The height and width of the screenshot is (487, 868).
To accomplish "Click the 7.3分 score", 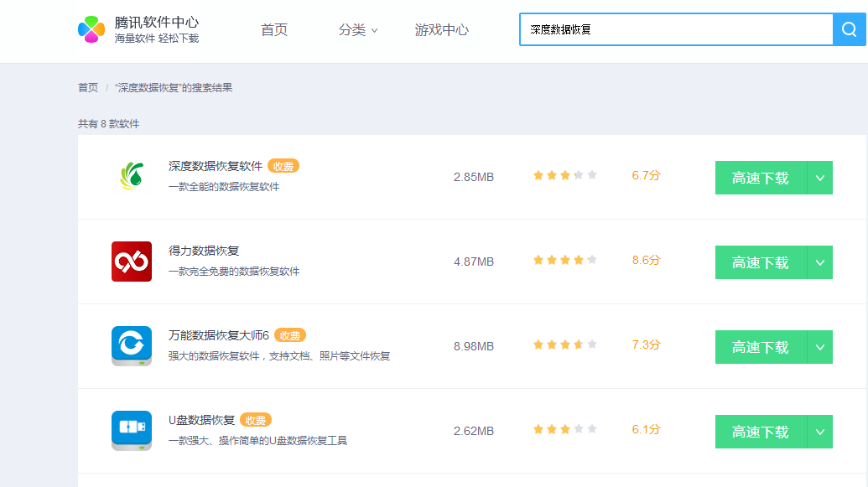I will tap(646, 345).
